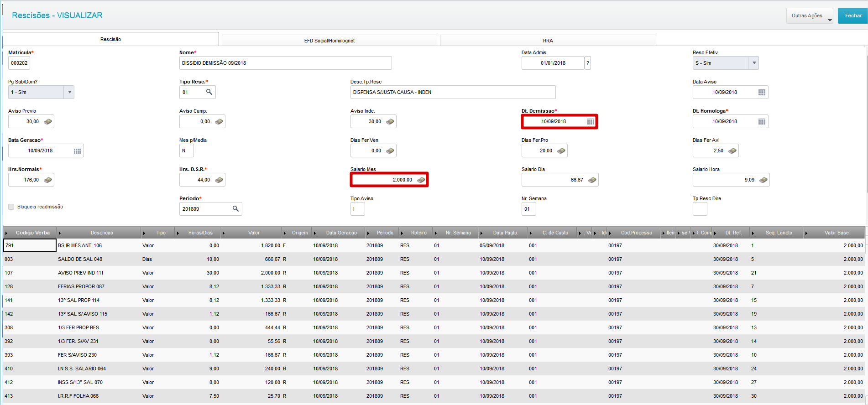Switch to RRA tab
Viewport: 868px width, 405px height.
[x=548, y=41]
